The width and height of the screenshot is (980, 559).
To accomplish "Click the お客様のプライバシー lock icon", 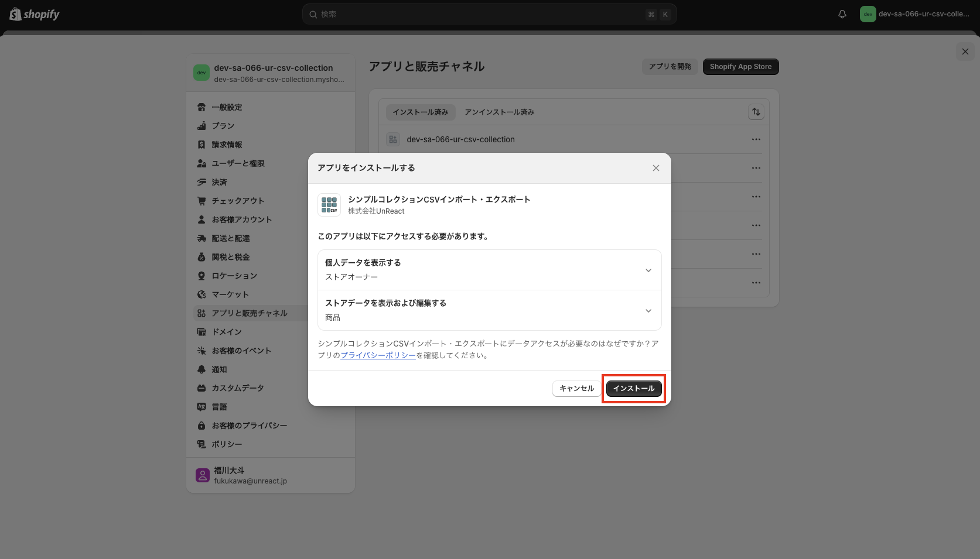I will (202, 426).
